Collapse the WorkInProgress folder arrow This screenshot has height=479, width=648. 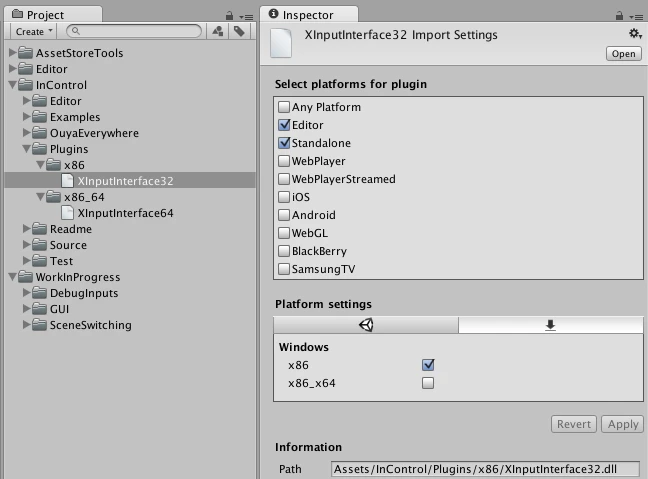click(x=12, y=276)
